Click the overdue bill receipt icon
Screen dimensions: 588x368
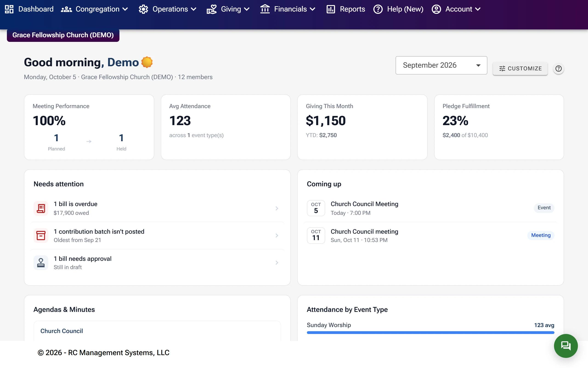point(41,208)
